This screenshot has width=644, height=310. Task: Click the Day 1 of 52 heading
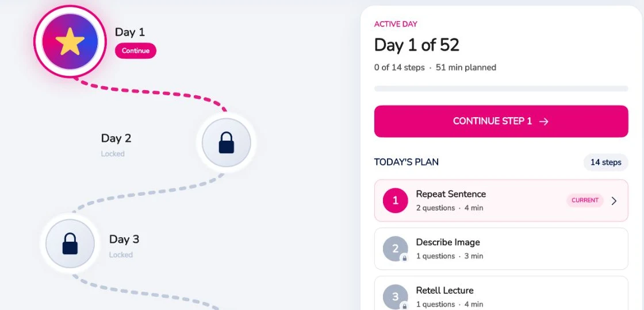click(x=416, y=45)
